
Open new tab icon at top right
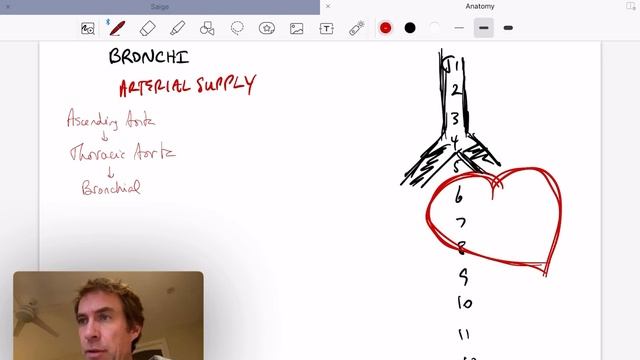point(631,6)
